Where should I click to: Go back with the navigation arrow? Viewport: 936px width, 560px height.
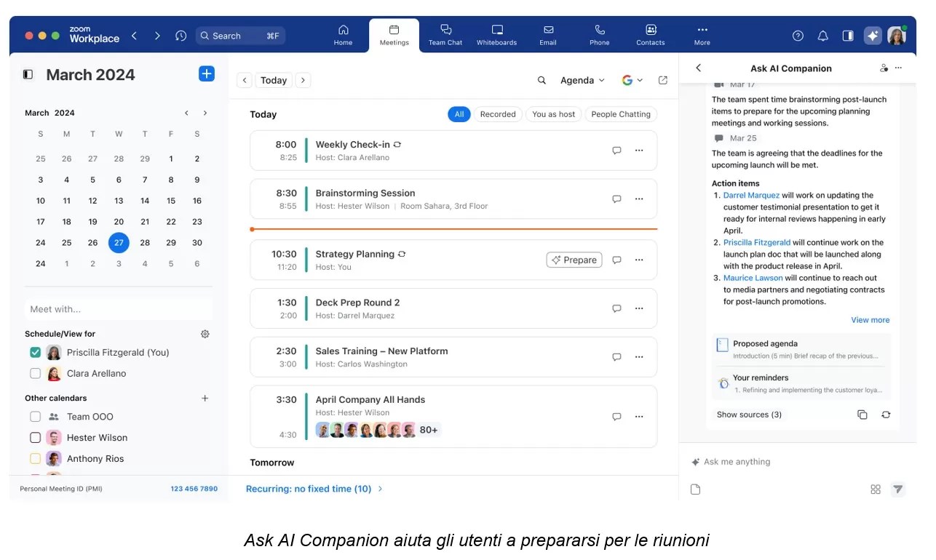[x=134, y=36]
